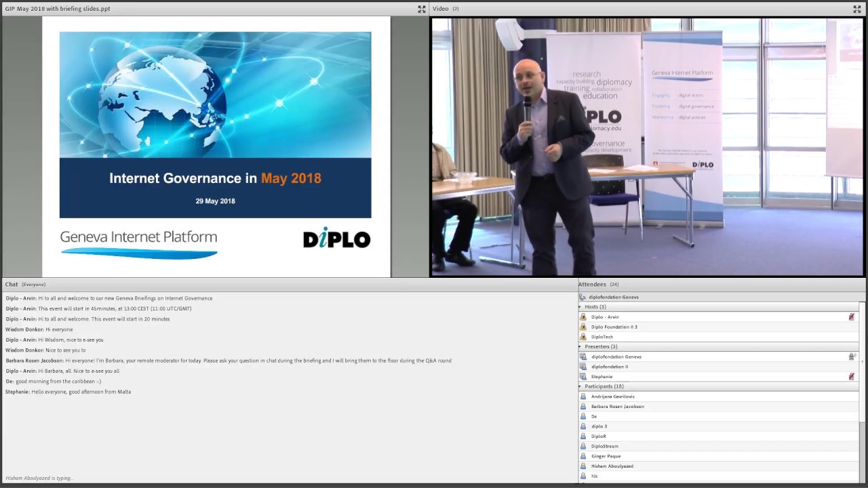Image resolution: width=868 pixels, height=488 pixels.
Task: Click Stephanie's 'good afternoon from Malta' message
Action: [68, 392]
